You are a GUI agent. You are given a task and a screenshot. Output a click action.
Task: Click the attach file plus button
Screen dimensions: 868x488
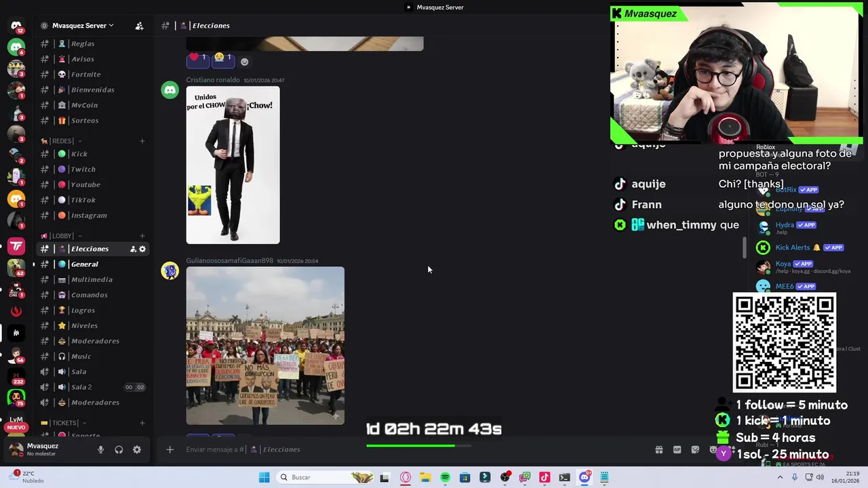coord(170,449)
